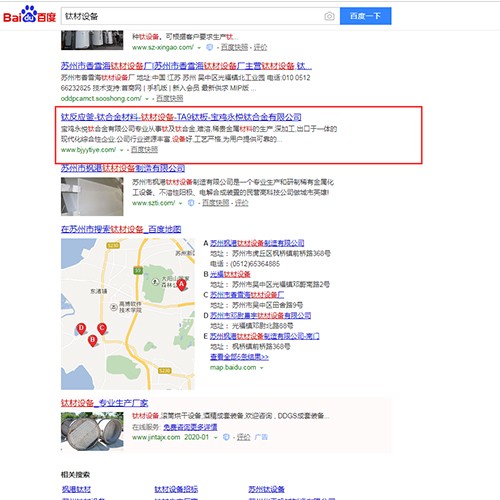Screen dimensions: 500x500
Task: Open related search 苏州钛设备
Action: point(266,489)
